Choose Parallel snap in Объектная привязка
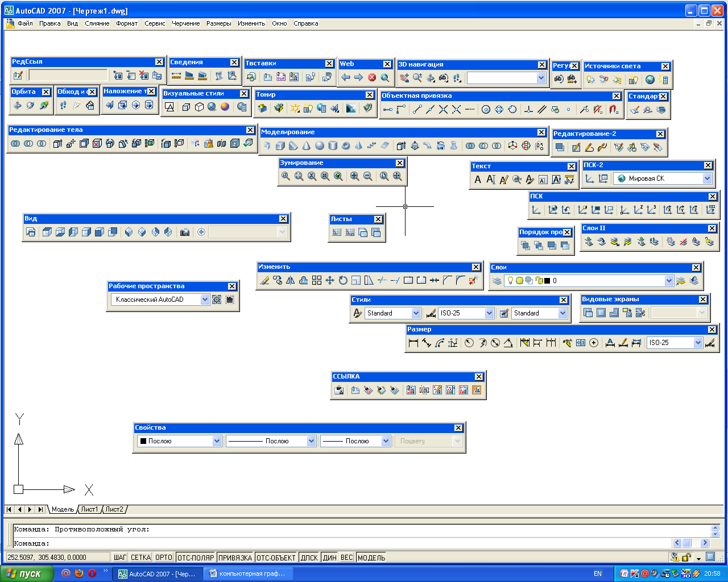The height and width of the screenshot is (582, 728). pos(542,110)
